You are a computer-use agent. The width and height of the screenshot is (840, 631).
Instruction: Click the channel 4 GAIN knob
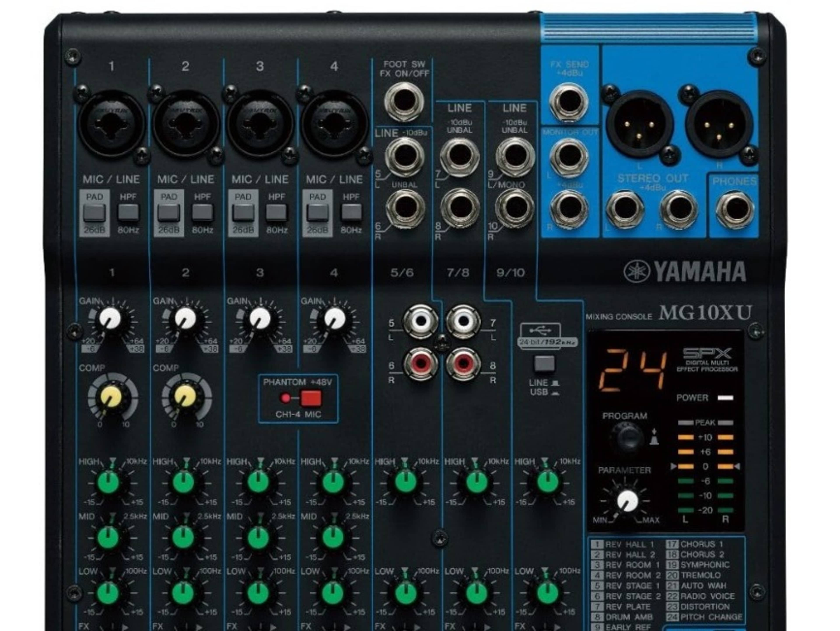334,318
